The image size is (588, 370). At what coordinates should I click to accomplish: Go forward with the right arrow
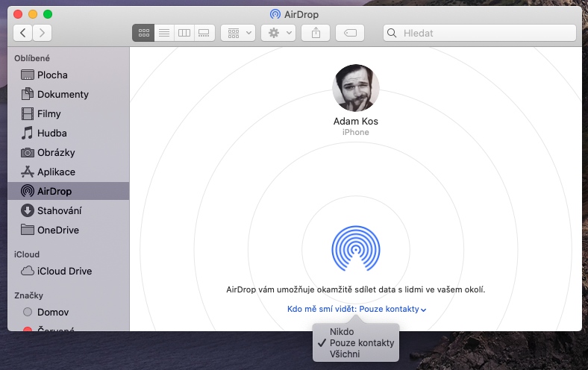tap(43, 33)
